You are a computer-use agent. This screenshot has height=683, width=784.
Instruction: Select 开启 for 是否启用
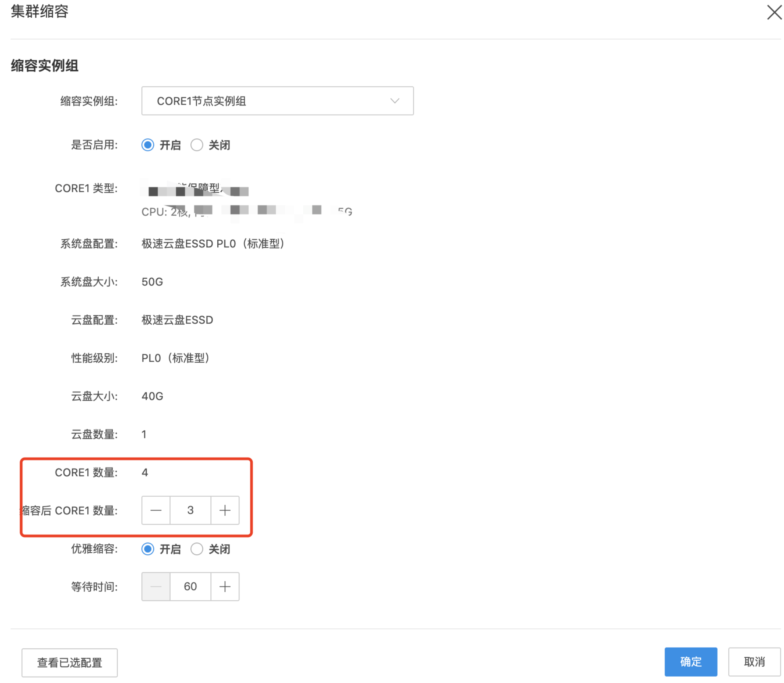tap(148, 145)
